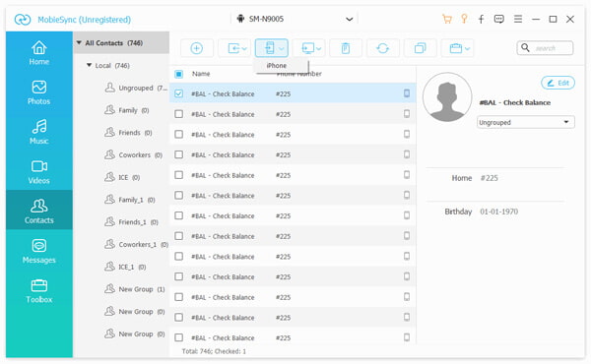The height and width of the screenshot is (364, 591).
Task: Open the feedback chat bubble icon
Action: 499,20
